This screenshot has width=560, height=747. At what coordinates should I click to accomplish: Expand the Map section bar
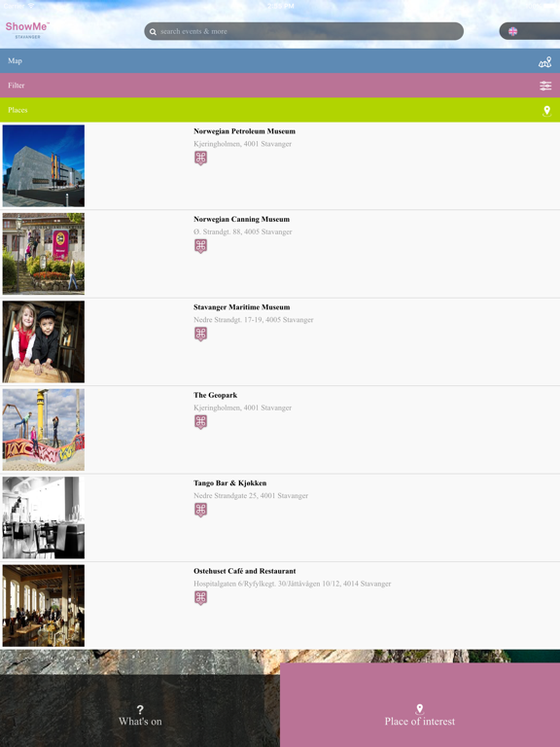click(280, 61)
